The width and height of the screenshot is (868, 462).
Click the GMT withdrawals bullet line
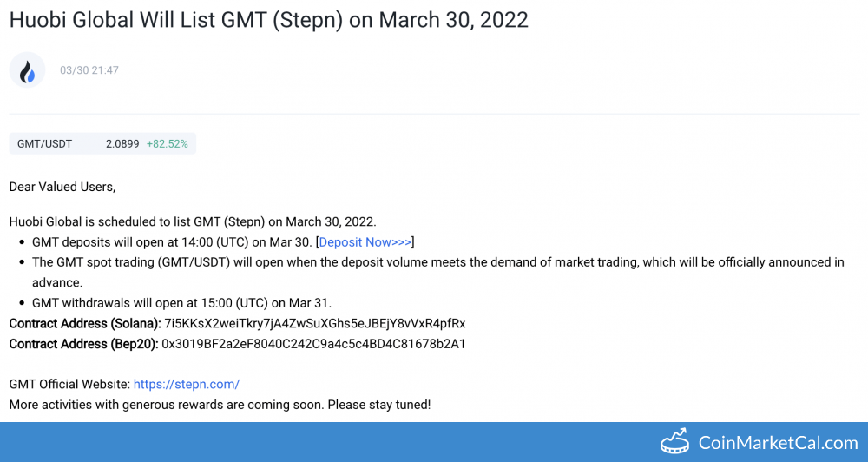181,303
